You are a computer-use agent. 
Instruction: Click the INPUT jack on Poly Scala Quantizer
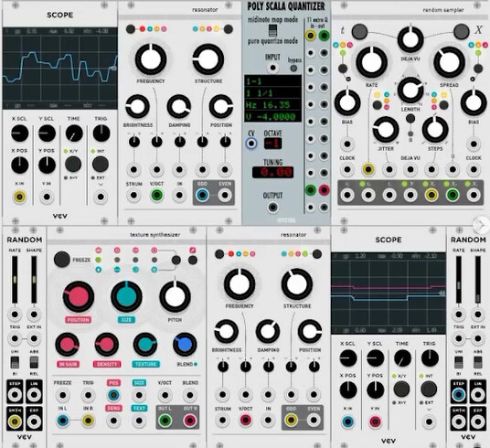point(272,68)
